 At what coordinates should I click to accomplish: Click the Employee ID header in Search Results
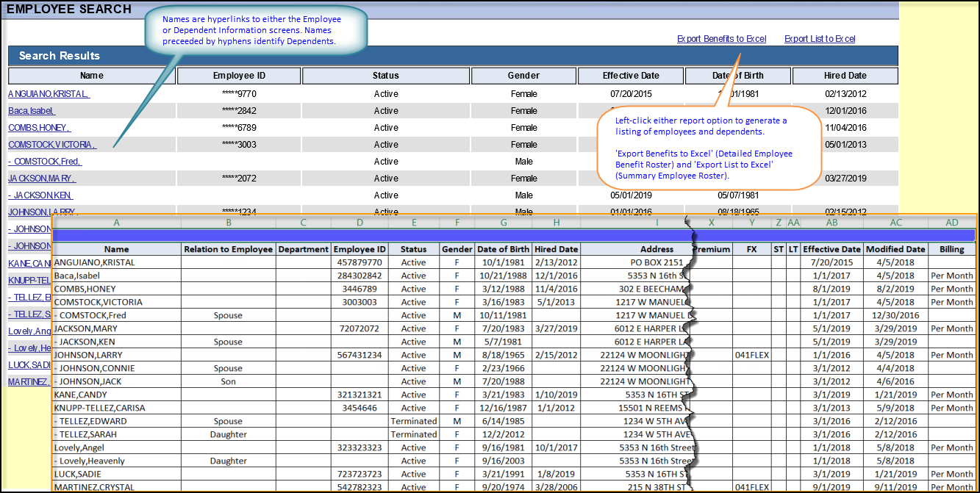tap(239, 76)
